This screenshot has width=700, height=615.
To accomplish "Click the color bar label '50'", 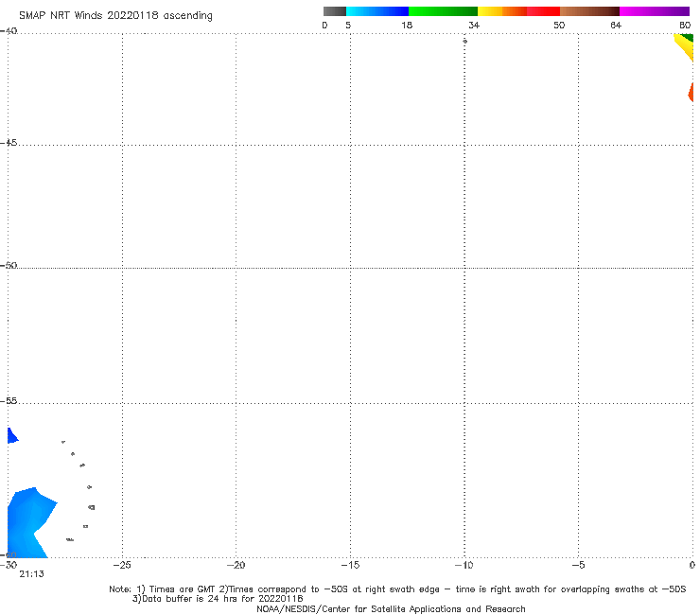I will 559,25.
